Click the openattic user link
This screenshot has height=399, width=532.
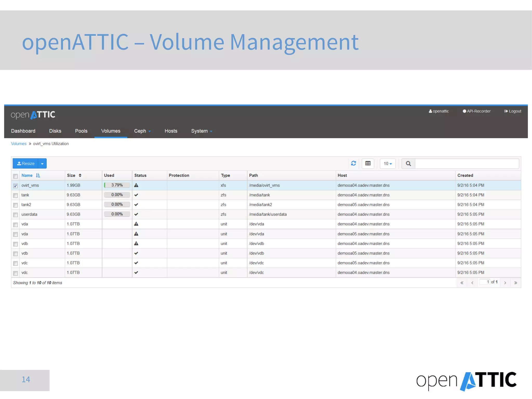(439, 111)
